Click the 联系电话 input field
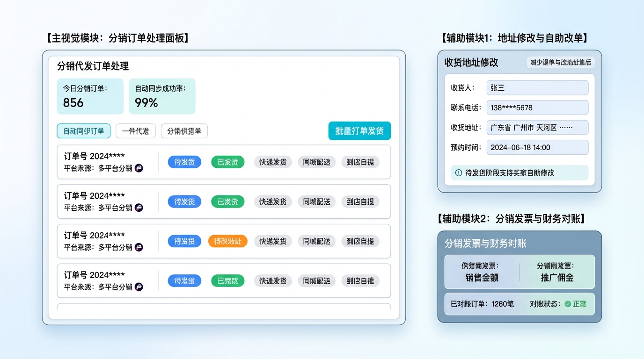Screen dimensions: 644x359 click(x=537, y=108)
